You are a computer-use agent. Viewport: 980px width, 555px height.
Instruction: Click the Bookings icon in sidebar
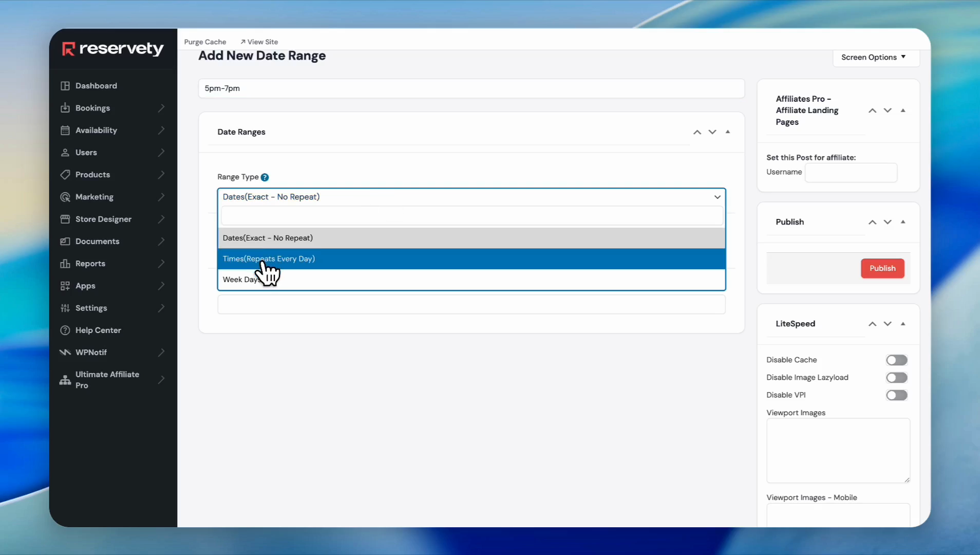click(65, 108)
